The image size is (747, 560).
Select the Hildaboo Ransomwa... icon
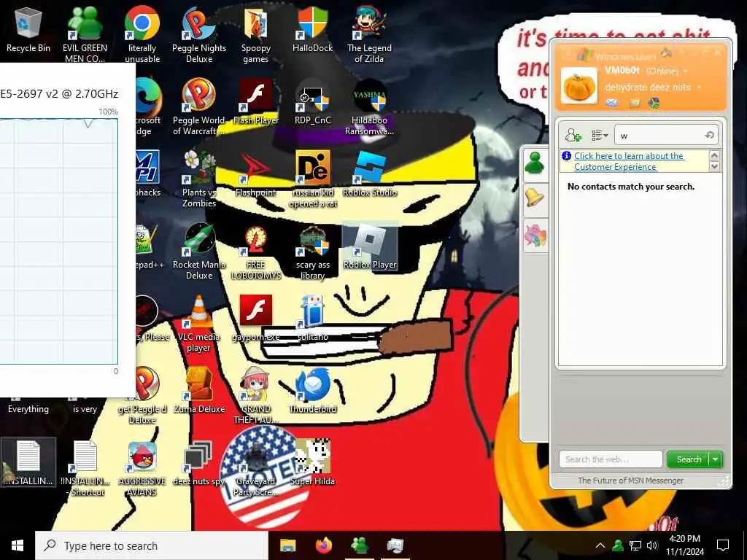[x=369, y=106]
